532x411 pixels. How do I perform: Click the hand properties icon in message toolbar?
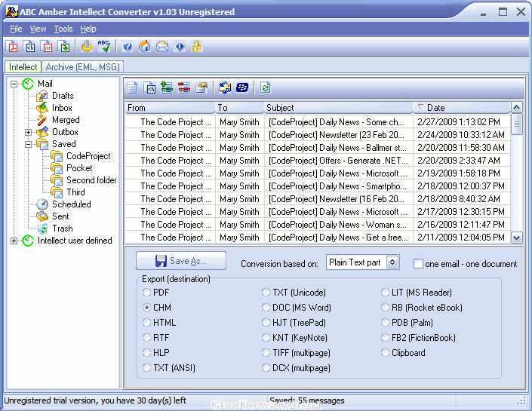click(201, 87)
